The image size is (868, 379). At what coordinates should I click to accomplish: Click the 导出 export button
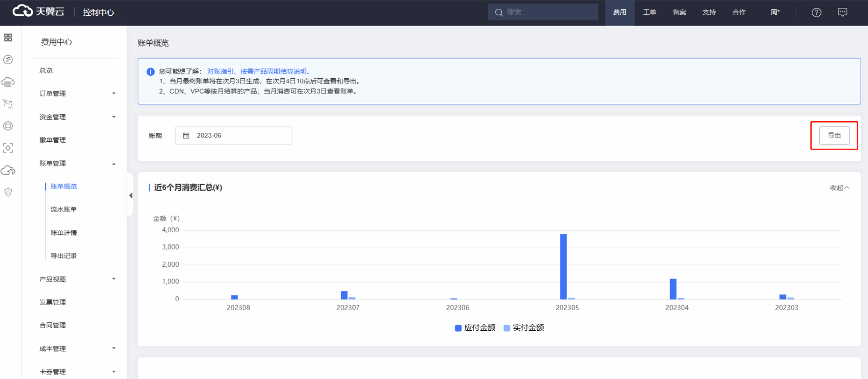[834, 135]
